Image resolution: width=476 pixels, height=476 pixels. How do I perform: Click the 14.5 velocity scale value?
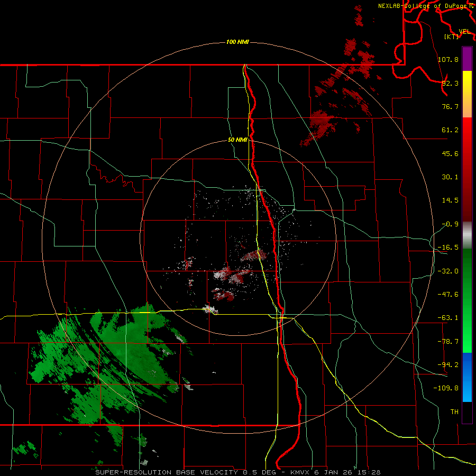coord(450,200)
